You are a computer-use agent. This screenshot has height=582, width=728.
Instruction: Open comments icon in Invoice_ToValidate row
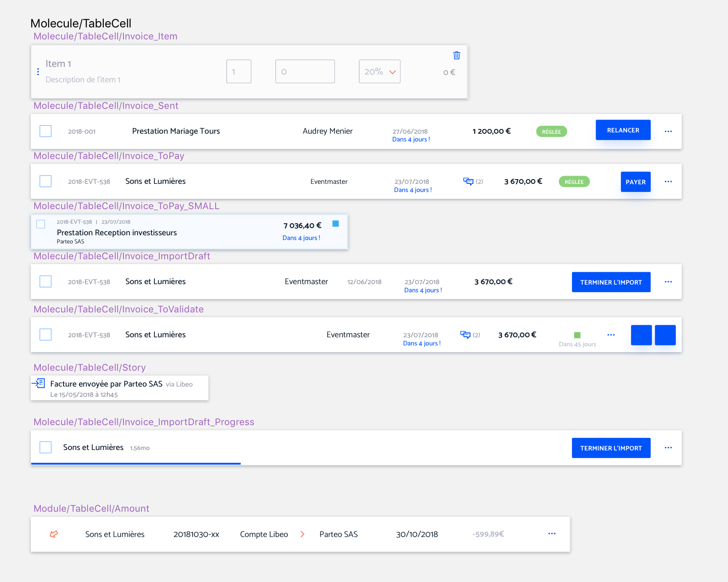point(465,335)
